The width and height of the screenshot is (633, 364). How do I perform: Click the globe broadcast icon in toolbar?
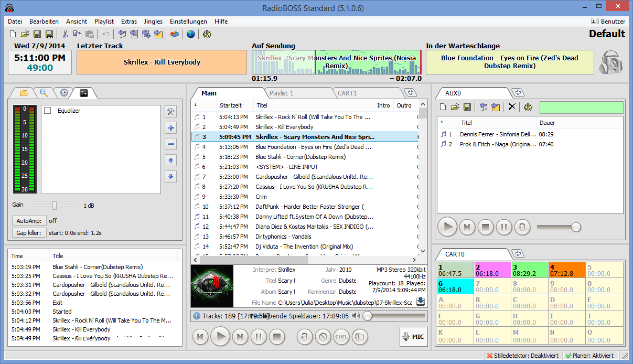click(x=190, y=34)
